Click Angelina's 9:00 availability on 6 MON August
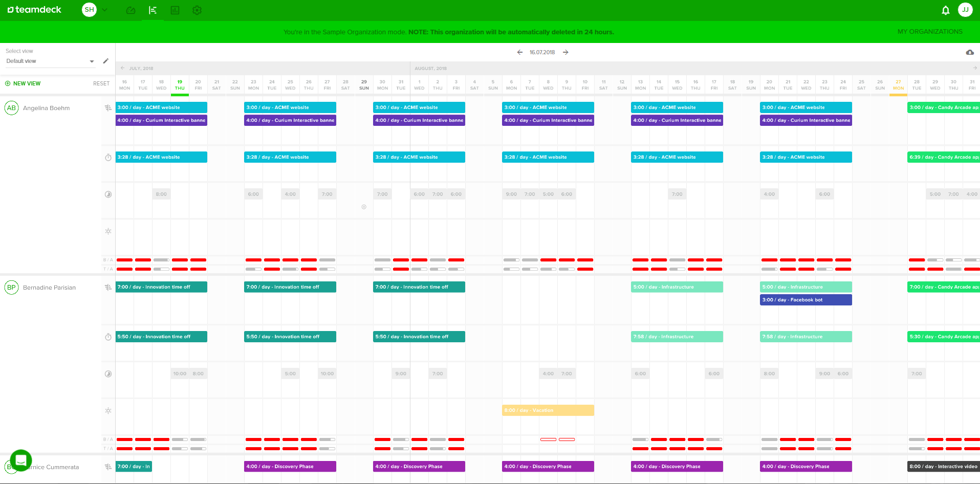The height and width of the screenshot is (484, 980). (x=511, y=194)
